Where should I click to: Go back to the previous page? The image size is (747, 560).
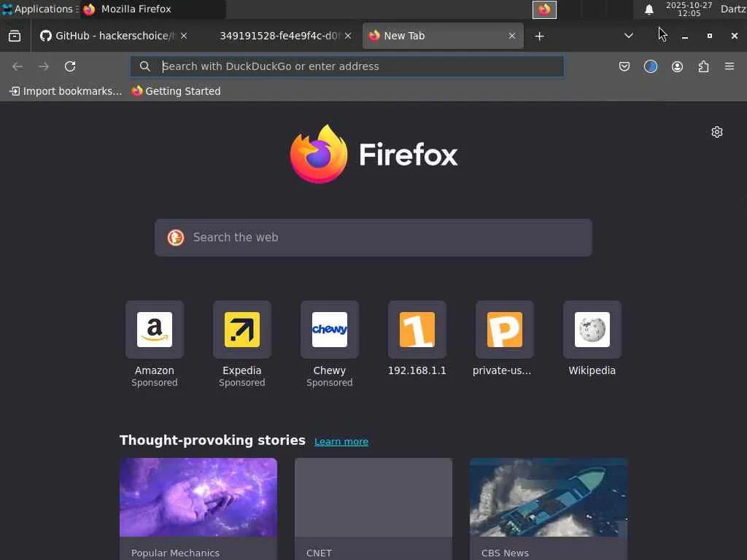click(x=18, y=66)
